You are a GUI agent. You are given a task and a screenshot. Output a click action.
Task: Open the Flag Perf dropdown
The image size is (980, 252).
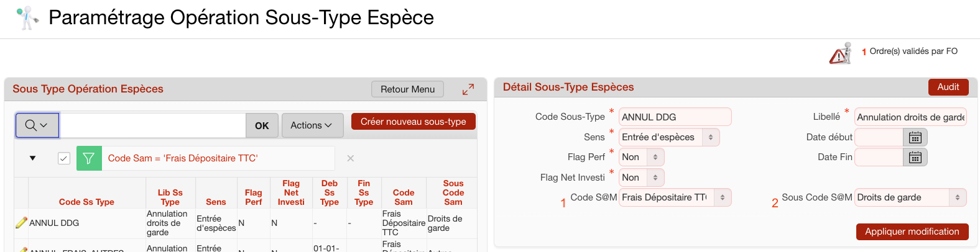pyautogui.click(x=642, y=157)
